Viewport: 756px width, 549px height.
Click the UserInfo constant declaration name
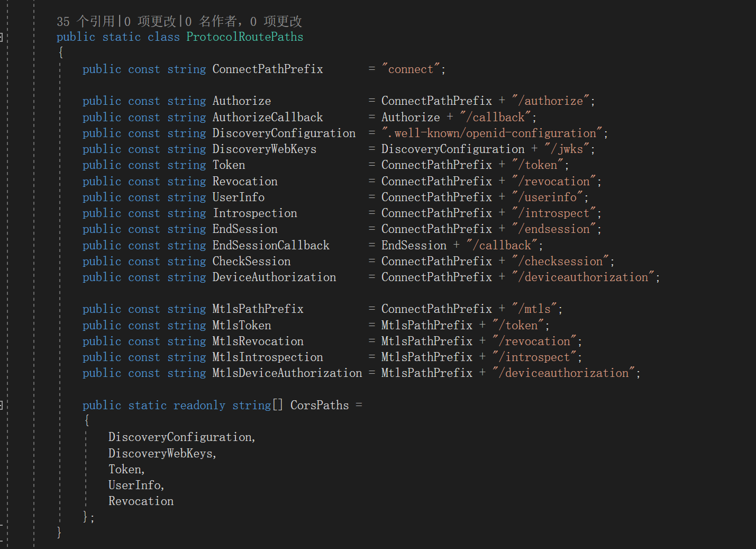(x=239, y=197)
